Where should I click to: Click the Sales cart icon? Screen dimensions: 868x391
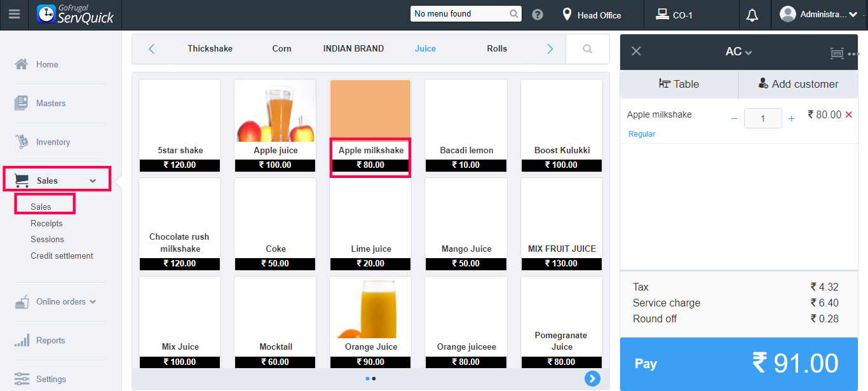click(22, 181)
